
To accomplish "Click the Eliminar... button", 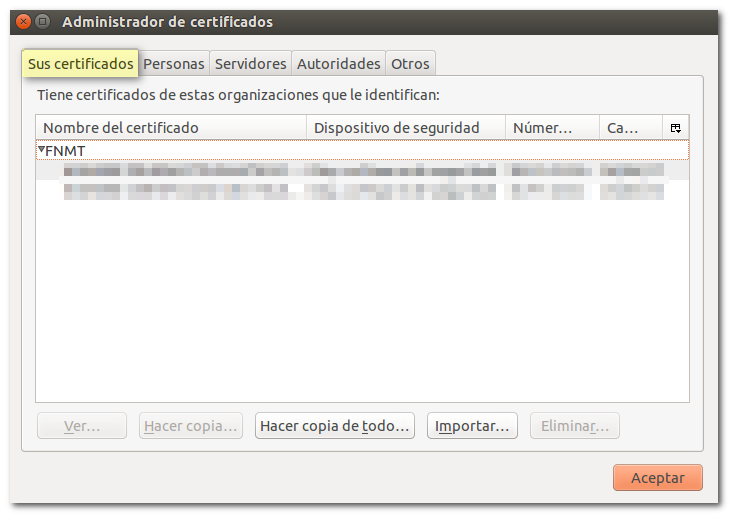I will [575, 426].
